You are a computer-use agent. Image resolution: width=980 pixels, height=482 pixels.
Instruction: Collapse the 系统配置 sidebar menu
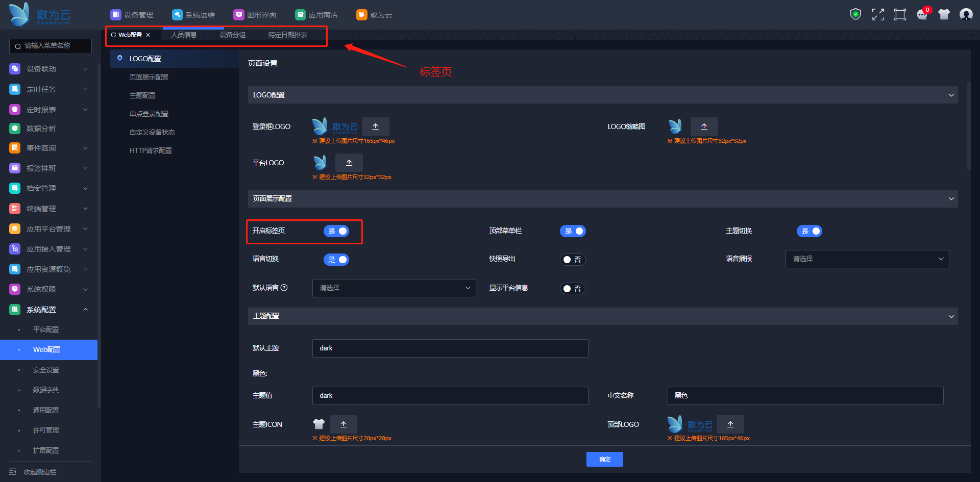click(x=48, y=310)
